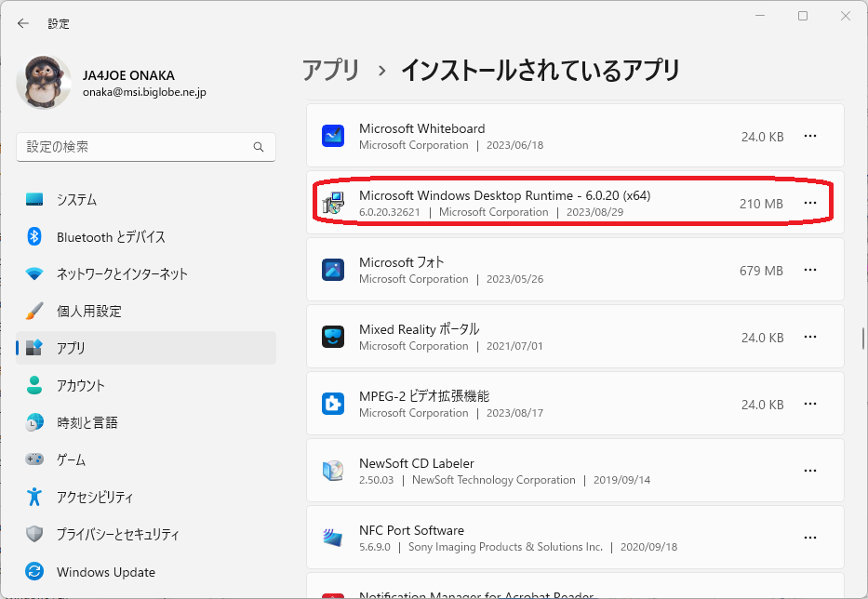
Task: Click the MPEG-2 ビデオ拡張機能 app name
Action: pos(424,396)
